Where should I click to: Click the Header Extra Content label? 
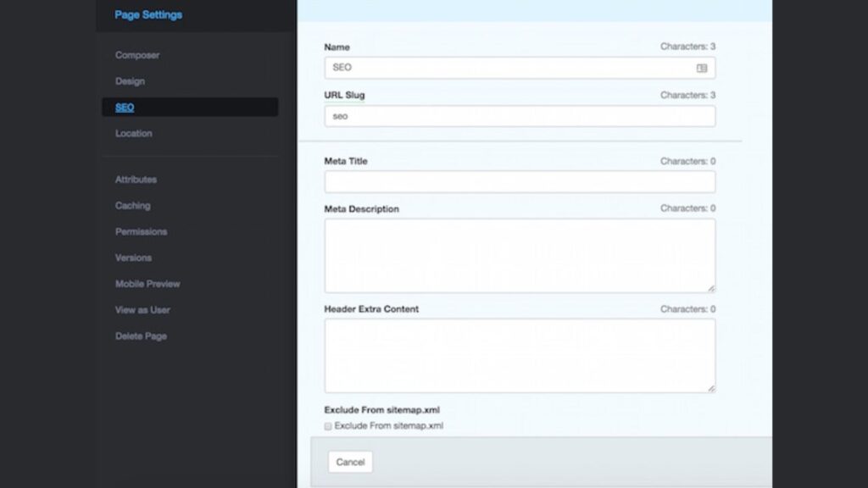tap(371, 309)
